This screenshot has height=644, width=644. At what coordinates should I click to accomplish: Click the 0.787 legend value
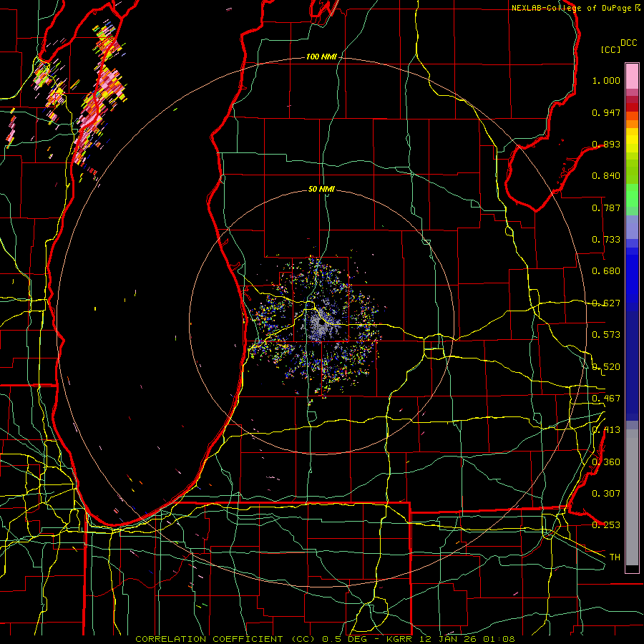(x=606, y=208)
